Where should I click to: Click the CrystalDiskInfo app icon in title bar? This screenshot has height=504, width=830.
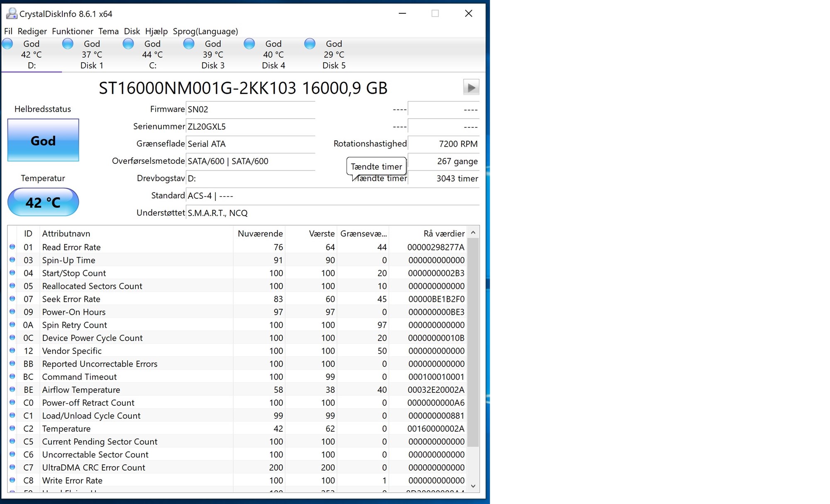[x=12, y=14]
